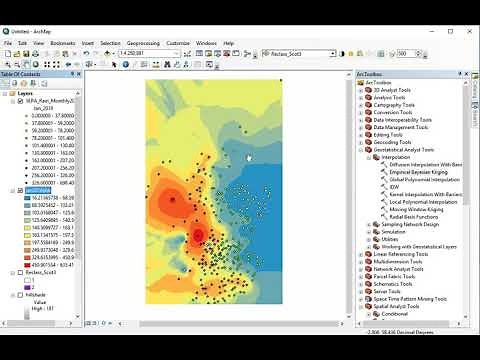Click the Editor toolbar icon

(x=187, y=54)
